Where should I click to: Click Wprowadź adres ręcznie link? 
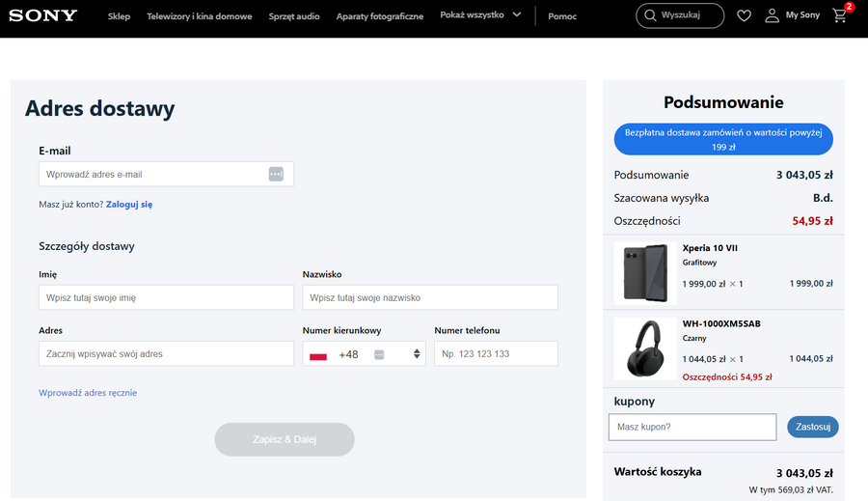pos(88,393)
